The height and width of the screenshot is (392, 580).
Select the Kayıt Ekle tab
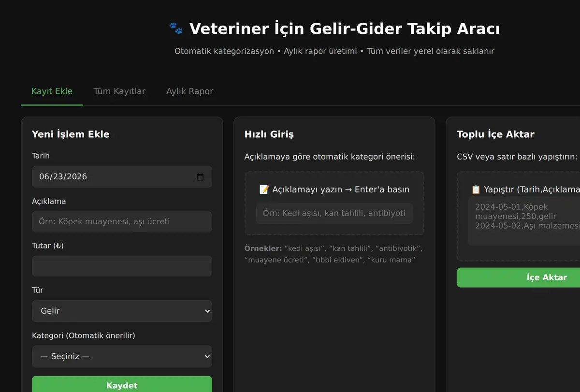pyautogui.click(x=52, y=91)
